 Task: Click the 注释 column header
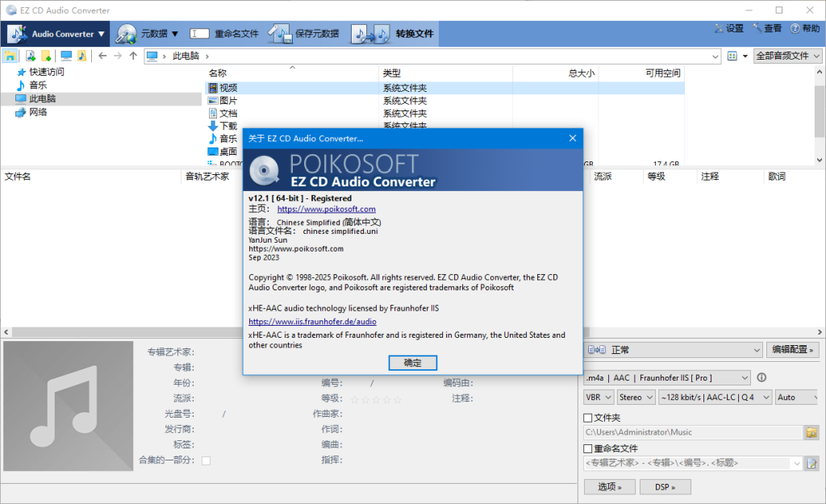click(729, 177)
